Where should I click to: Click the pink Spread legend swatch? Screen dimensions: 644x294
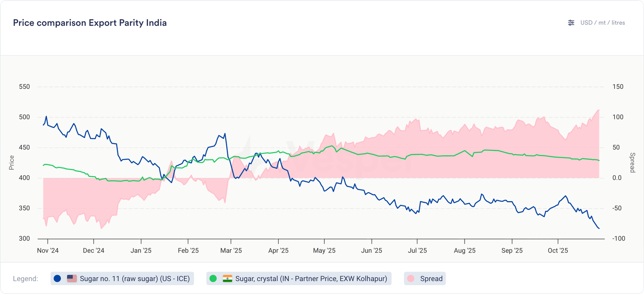(411, 279)
